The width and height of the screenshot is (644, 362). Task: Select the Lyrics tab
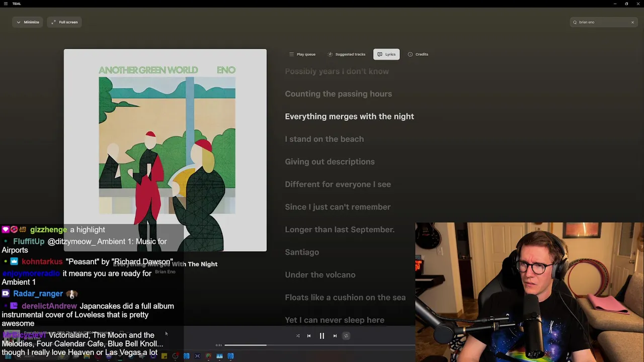coord(386,54)
